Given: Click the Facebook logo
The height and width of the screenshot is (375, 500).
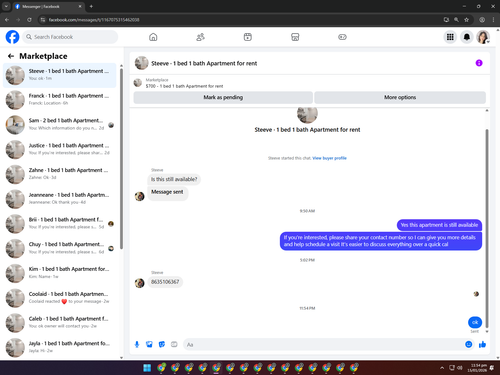Looking at the screenshot, I should click(12, 37).
